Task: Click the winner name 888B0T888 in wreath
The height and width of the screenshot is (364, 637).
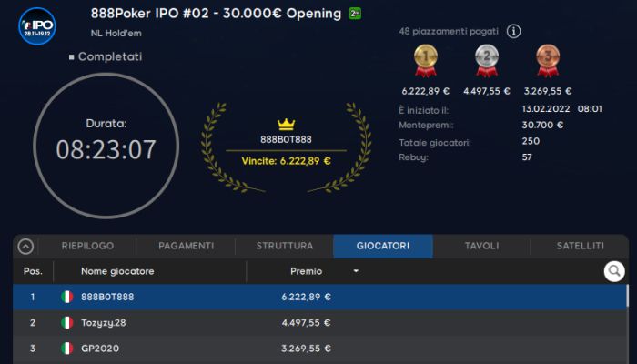Action: [x=286, y=139]
